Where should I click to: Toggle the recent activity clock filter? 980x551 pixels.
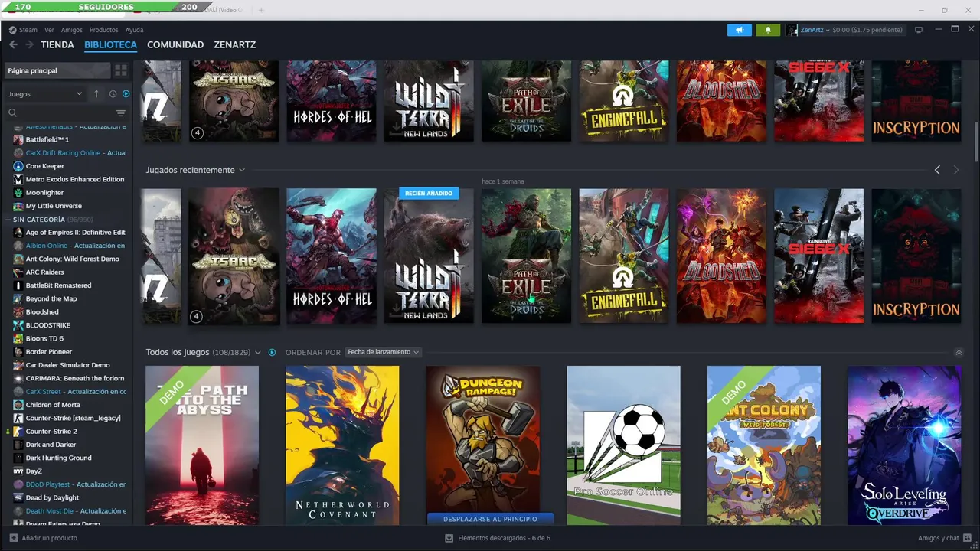(113, 94)
